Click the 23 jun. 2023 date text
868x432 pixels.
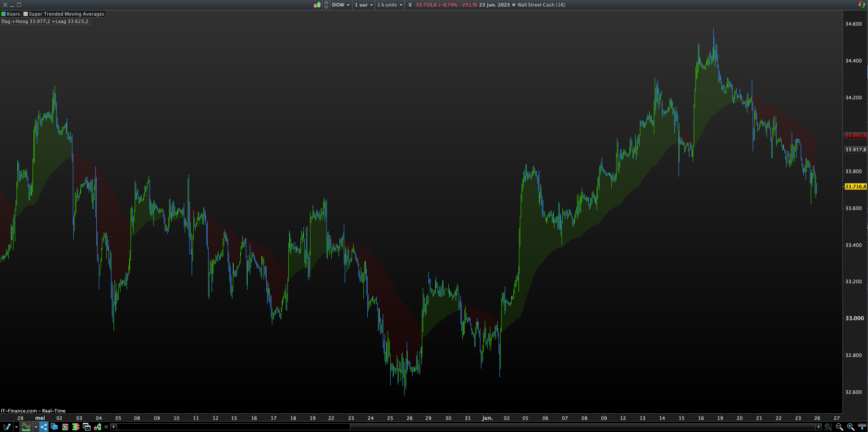pyautogui.click(x=494, y=5)
